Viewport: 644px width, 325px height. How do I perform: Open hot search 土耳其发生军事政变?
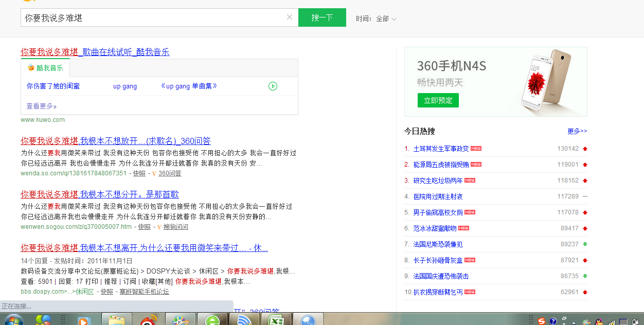point(441,149)
